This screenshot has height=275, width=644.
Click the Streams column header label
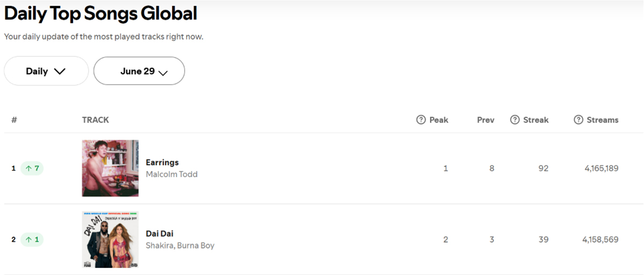603,120
